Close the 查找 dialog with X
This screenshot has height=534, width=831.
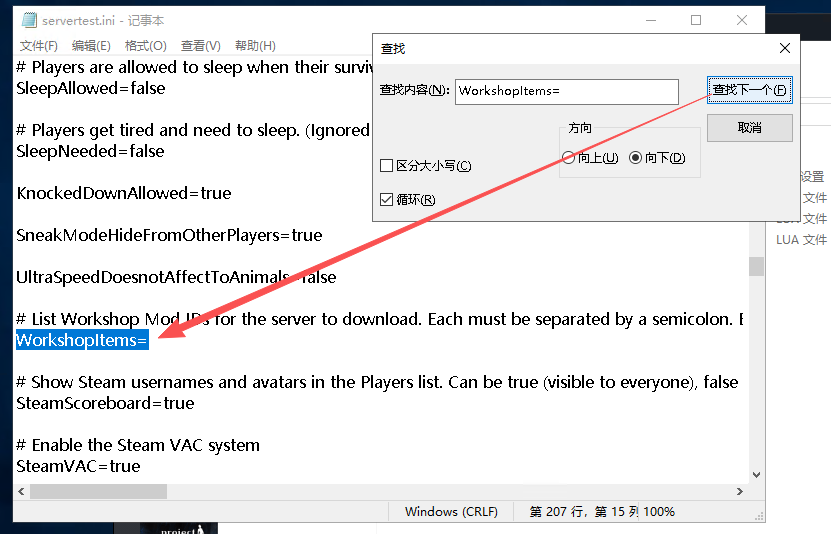[784, 49]
